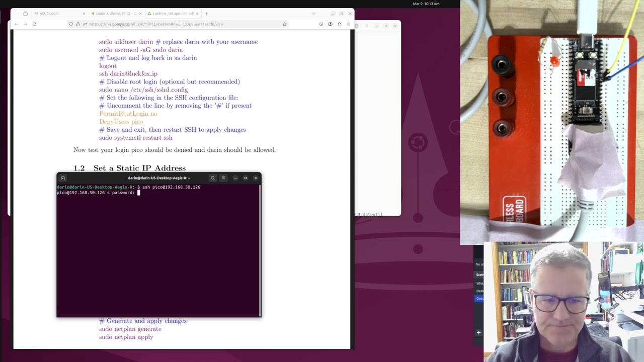Open the Firefox hamburger application menu
644x362 pixels.
point(348,24)
